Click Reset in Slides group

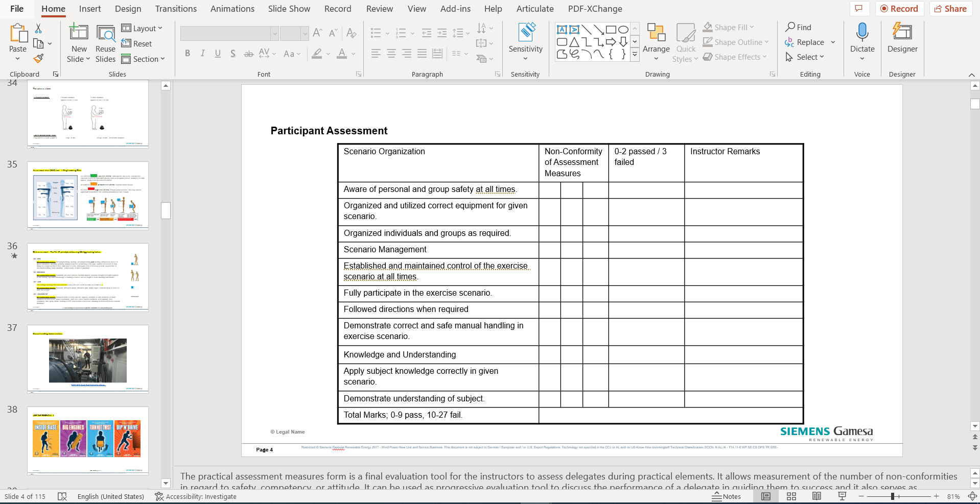coord(136,43)
